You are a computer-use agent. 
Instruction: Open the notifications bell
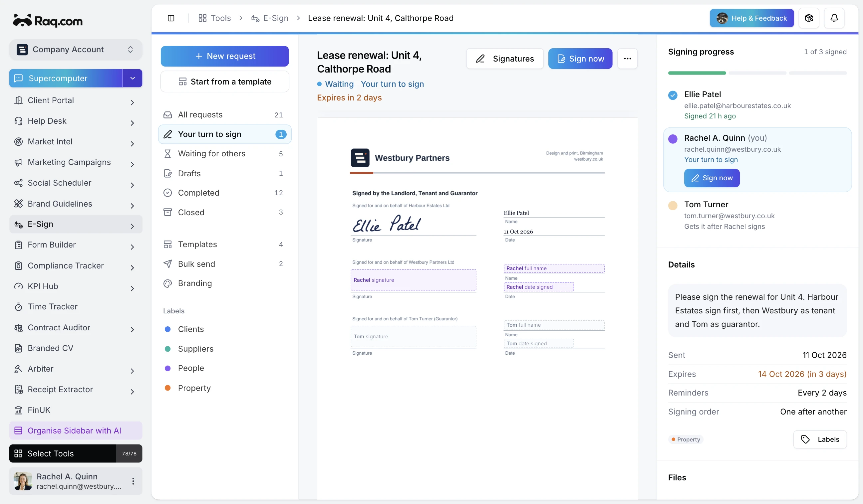[x=834, y=18]
